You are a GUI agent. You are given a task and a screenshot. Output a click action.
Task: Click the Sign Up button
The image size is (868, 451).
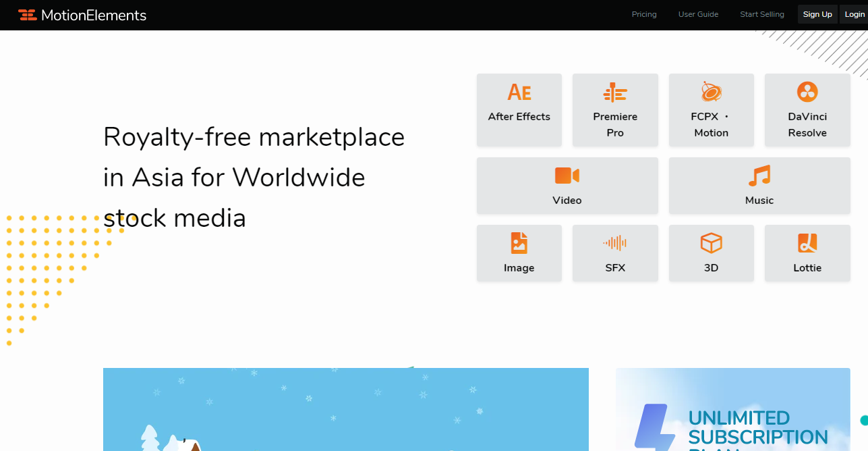tap(817, 14)
